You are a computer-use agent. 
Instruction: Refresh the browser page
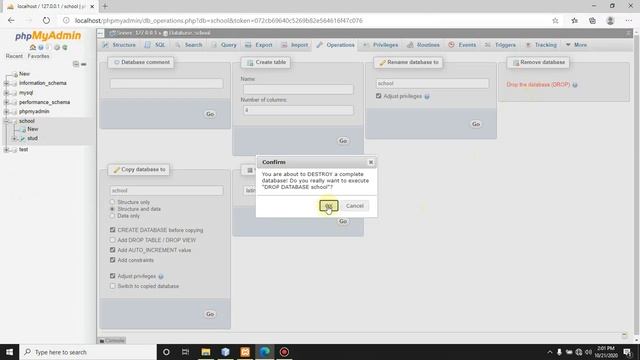click(x=46, y=20)
